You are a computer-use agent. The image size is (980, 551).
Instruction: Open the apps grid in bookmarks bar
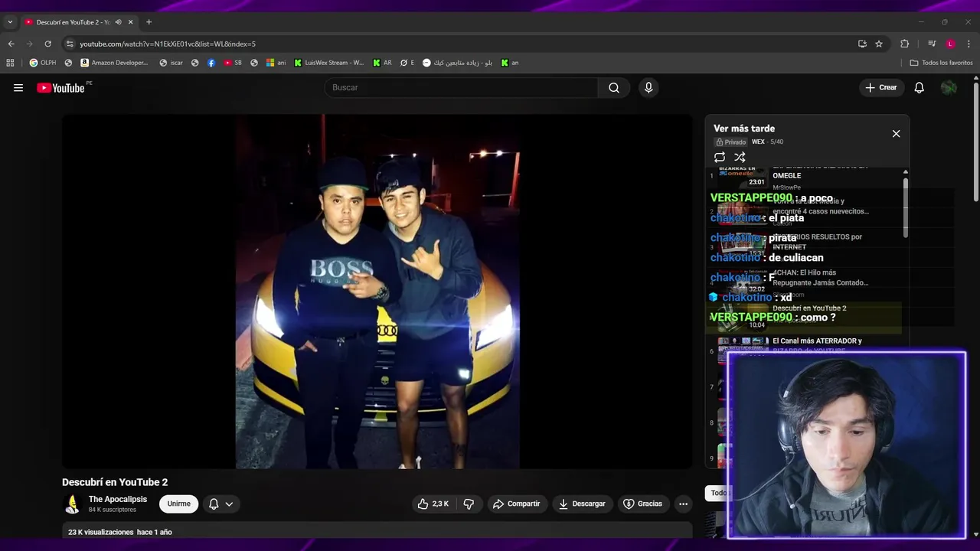tap(10, 63)
